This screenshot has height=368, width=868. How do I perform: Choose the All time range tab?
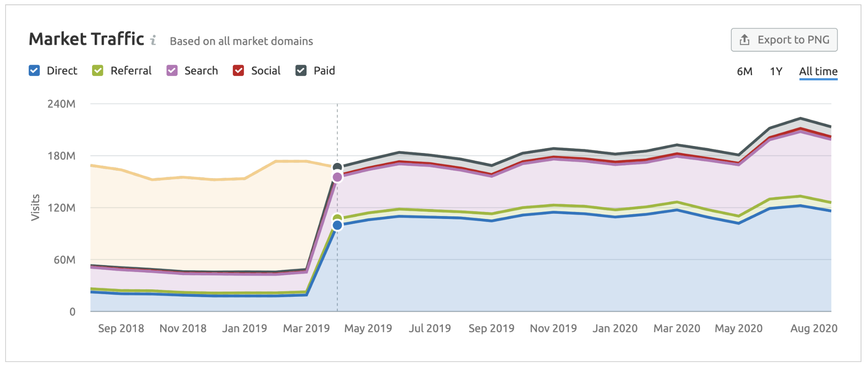[x=818, y=72]
